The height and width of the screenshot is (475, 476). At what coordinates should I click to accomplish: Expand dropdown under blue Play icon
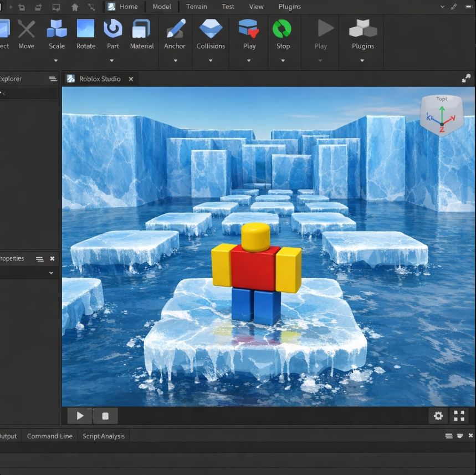click(249, 61)
